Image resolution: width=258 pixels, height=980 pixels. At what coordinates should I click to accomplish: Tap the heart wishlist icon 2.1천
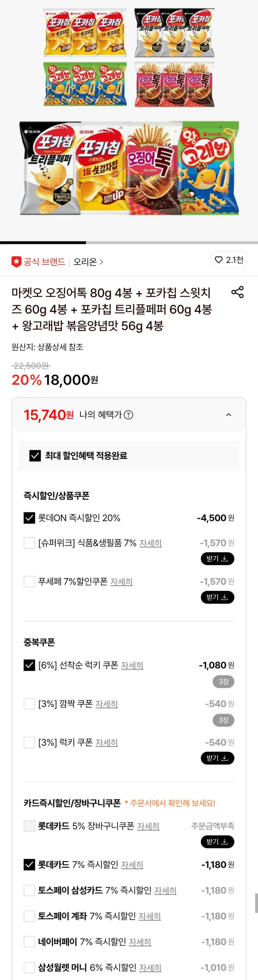tap(218, 260)
